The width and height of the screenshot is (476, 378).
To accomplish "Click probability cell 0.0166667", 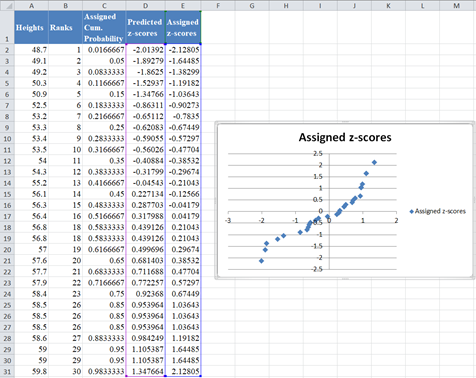I will (x=104, y=50).
